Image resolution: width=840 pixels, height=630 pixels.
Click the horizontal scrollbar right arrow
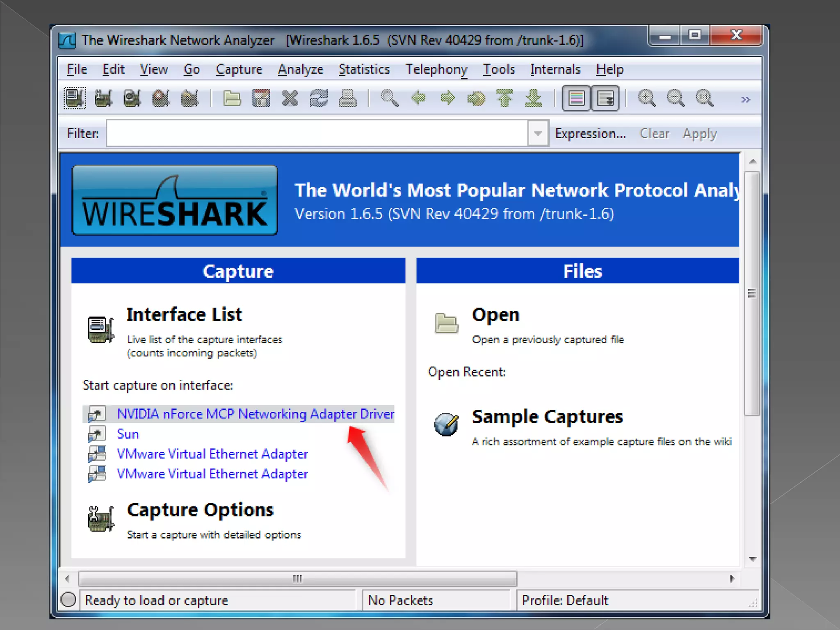(x=732, y=579)
